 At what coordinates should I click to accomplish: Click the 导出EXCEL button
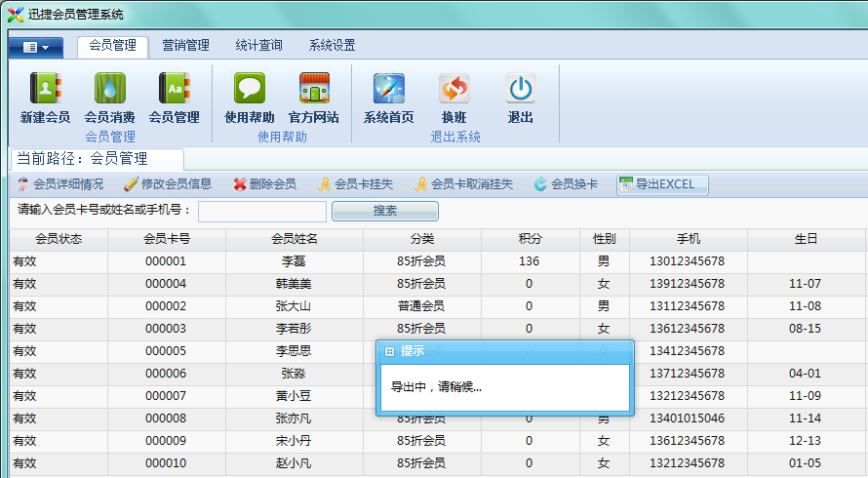(x=662, y=184)
